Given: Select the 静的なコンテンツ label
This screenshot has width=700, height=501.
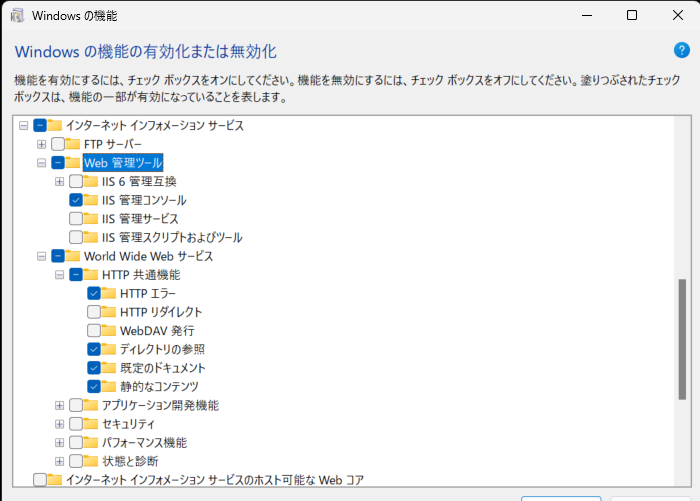Looking at the screenshot, I should tap(159, 386).
